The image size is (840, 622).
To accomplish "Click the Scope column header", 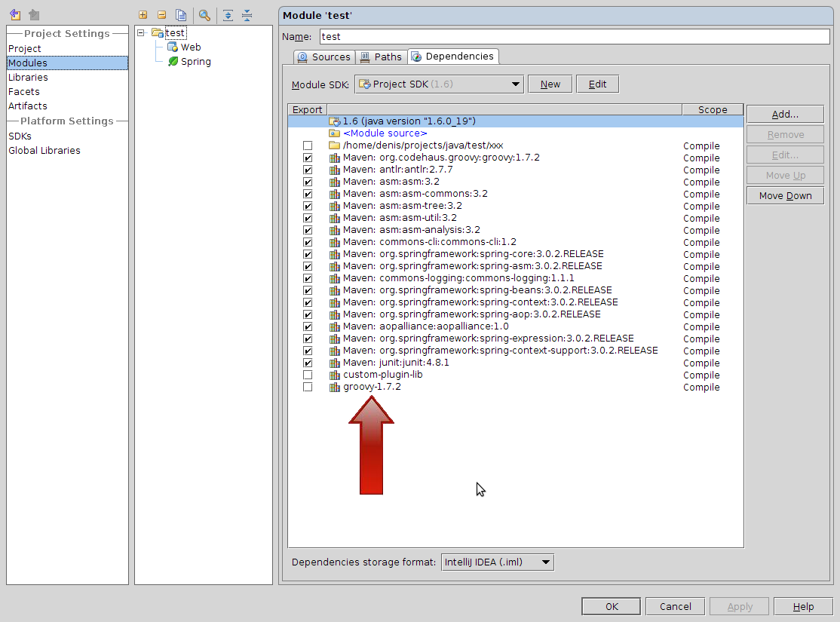I will pyautogui.click(x=713, y=110).
